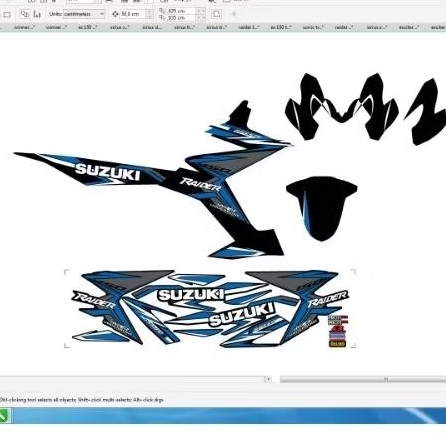Switch to the ex150 document tab

pos(88,27)
